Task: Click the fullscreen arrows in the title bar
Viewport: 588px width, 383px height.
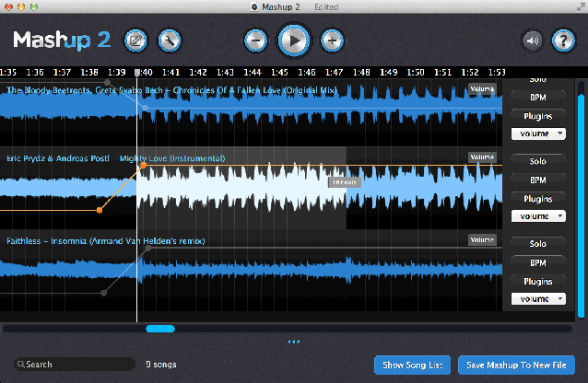Action: coord(581,6)
